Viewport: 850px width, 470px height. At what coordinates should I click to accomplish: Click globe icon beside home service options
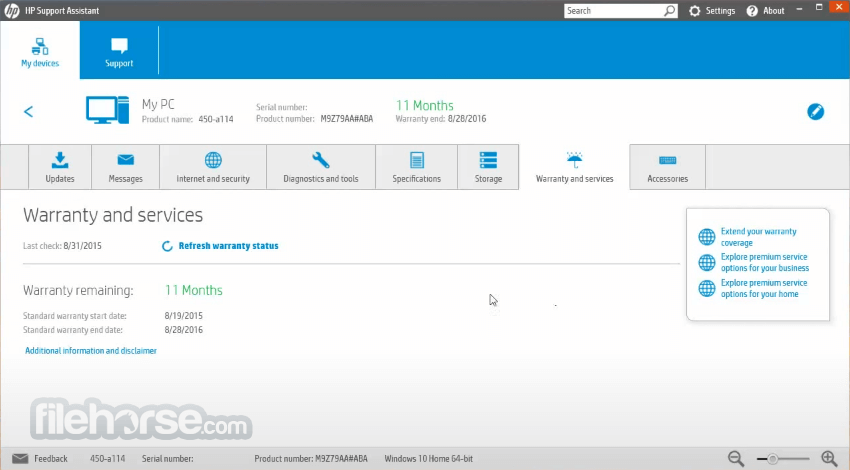coord(706,288)
